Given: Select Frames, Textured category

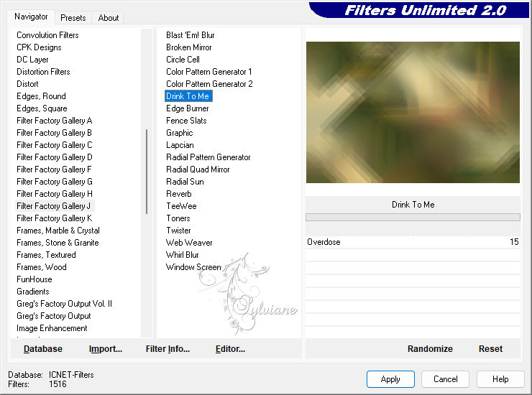Looking at the screenshot, I should tap(46, 255).
